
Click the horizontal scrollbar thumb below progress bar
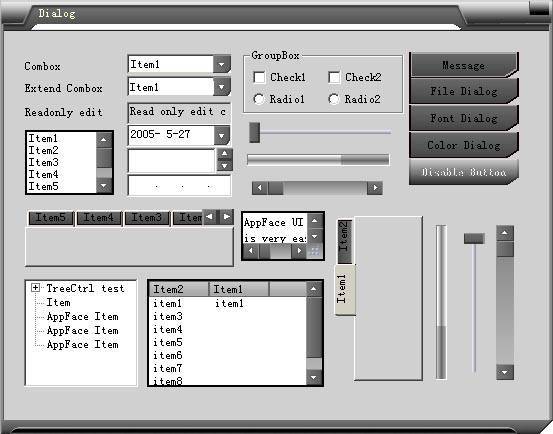pyautogui.click(x=275, y=188)
